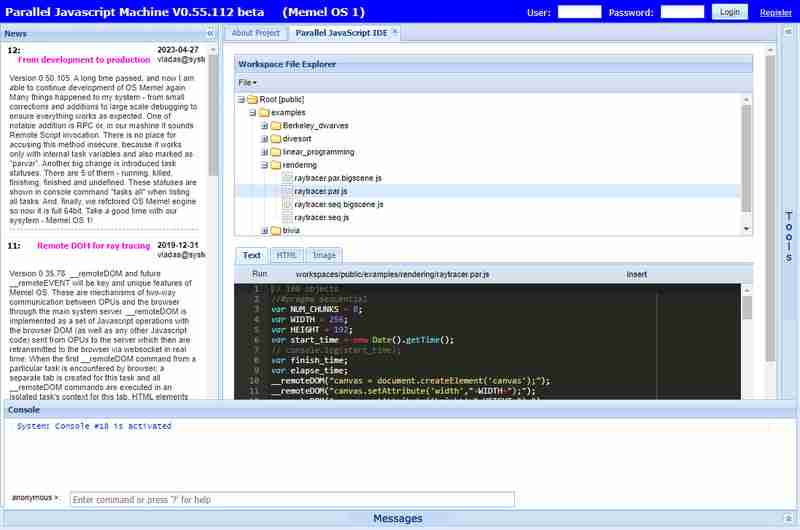Select raytracer.par.bigscene.js in tree
This screenshot has width=800, height=530.
(x=338, y=178)
